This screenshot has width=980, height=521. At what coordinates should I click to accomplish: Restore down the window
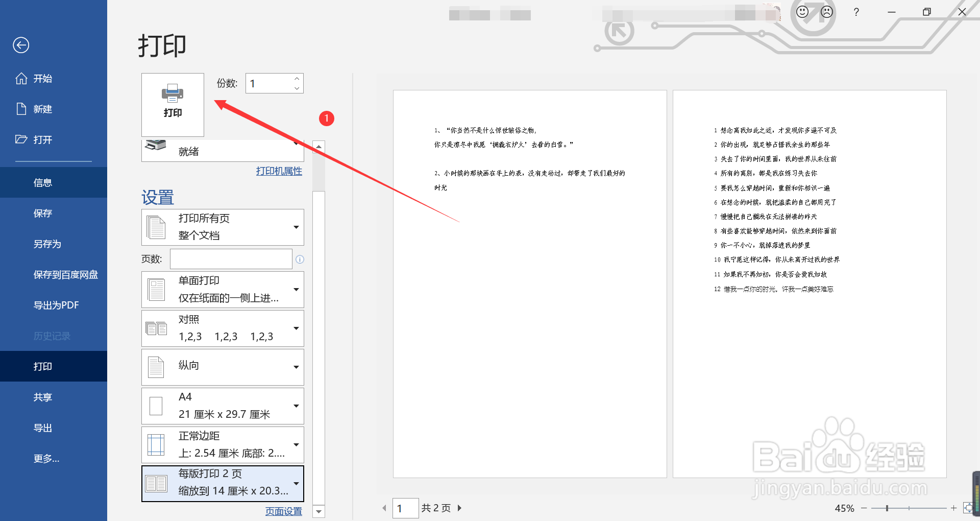click(x=927, y=12)
